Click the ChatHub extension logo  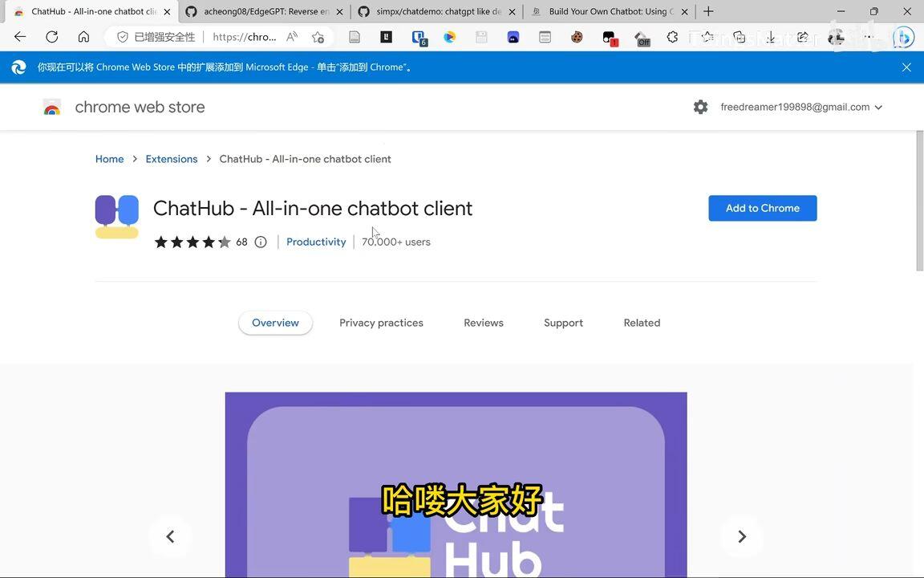click(116, 217)
